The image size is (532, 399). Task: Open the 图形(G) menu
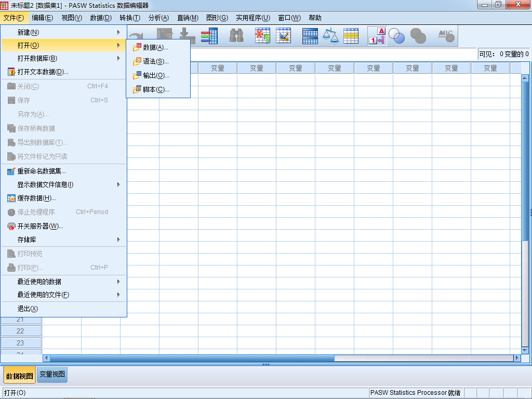point(217,18)
